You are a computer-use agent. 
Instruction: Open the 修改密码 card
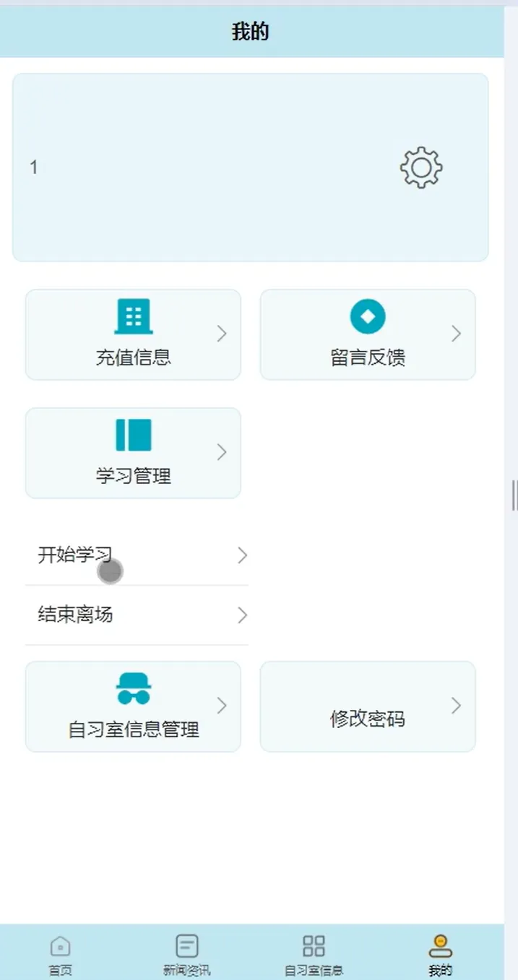(368, 706)
